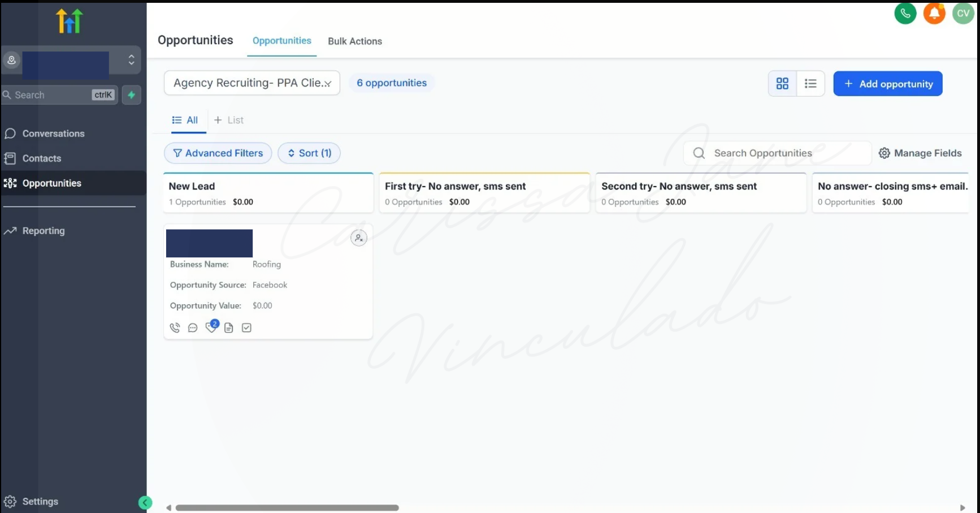
Task: Open the CV user avatar menu
Action: click(x=963, y=14)
